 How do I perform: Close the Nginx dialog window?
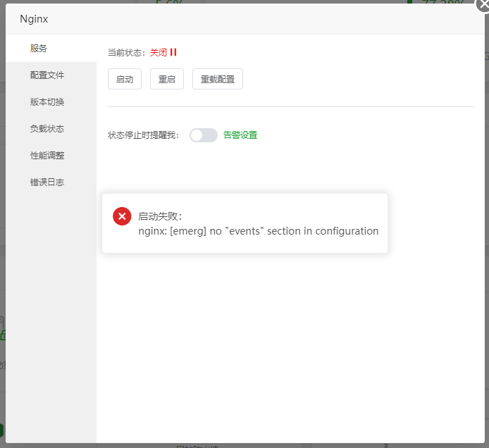click(483, 4)
